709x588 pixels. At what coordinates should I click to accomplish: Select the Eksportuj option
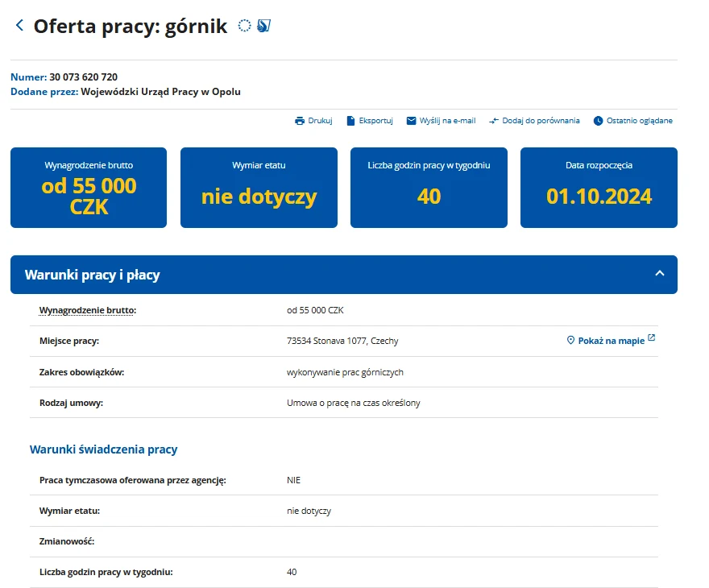pyautogui.click(x=375, y=120)
